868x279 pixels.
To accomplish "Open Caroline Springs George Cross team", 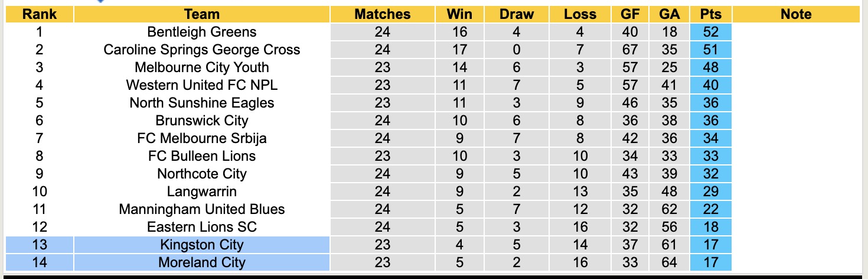I will coord(201,50).
